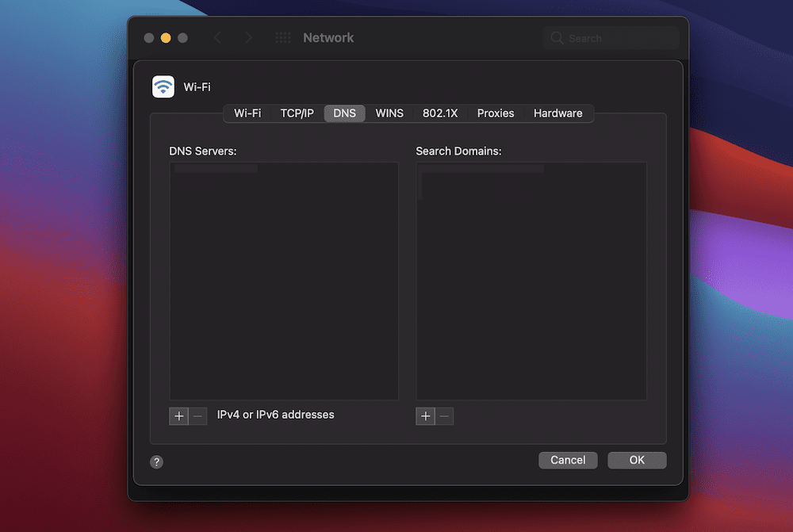793x532 pixels.
Task: View the Proxies tab
Action: 496,113
